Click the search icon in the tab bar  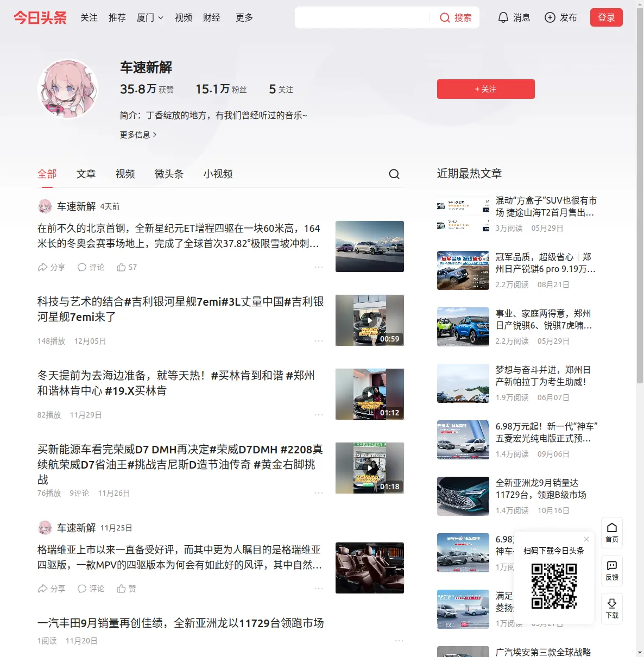click(x=394, y=174)
